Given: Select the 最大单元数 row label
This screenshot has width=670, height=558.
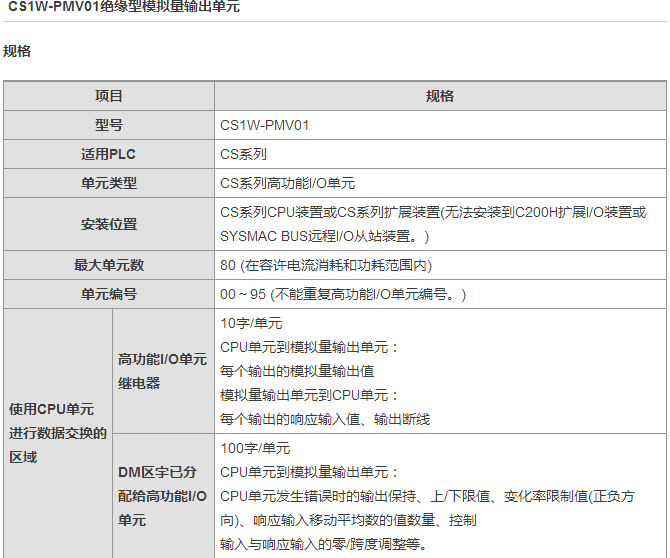Looking at the screenshot, I should click(x=109, y=265).
